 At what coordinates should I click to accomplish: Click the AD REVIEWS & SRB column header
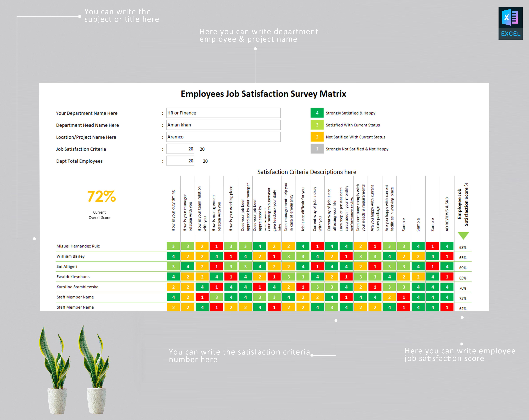pyautogui.click(x=447, y=214)
